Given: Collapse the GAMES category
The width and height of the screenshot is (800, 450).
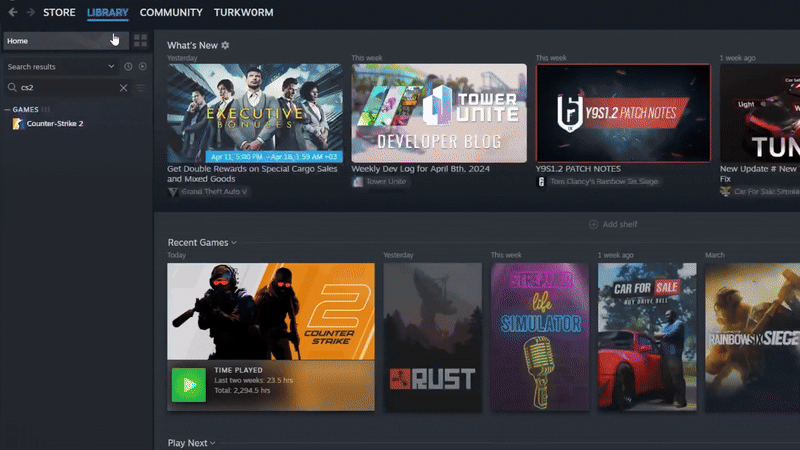Looking at the screenshot, I should pyautogui.click(x=7, y=110).
